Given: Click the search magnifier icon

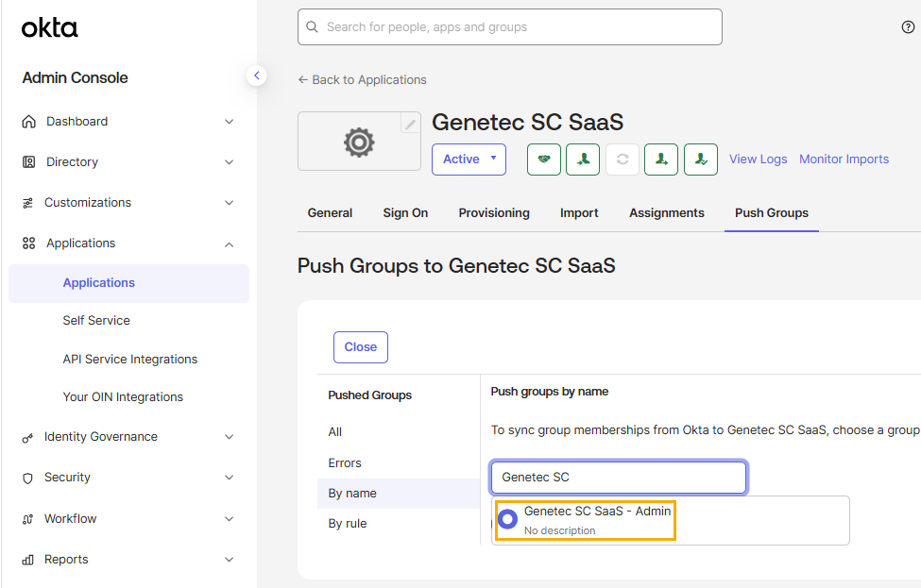Looking at the screenshot, I should pyautogui.click(x=312, y=27).
